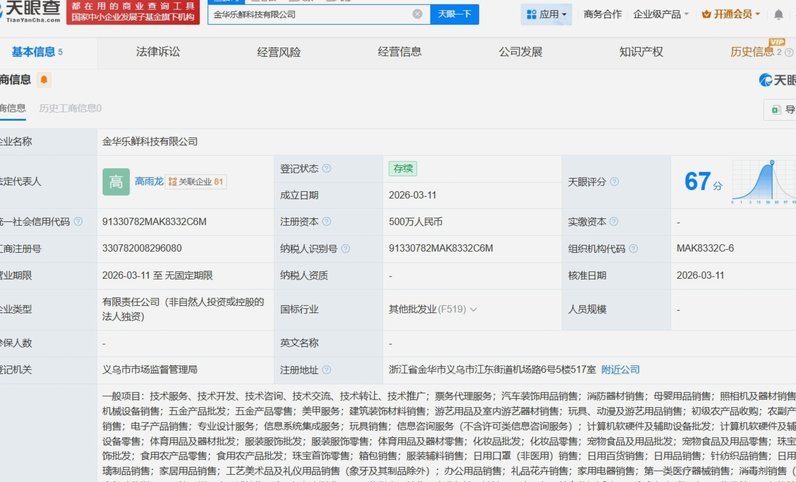Switch to 基本信息 tab

coord(37,52)
